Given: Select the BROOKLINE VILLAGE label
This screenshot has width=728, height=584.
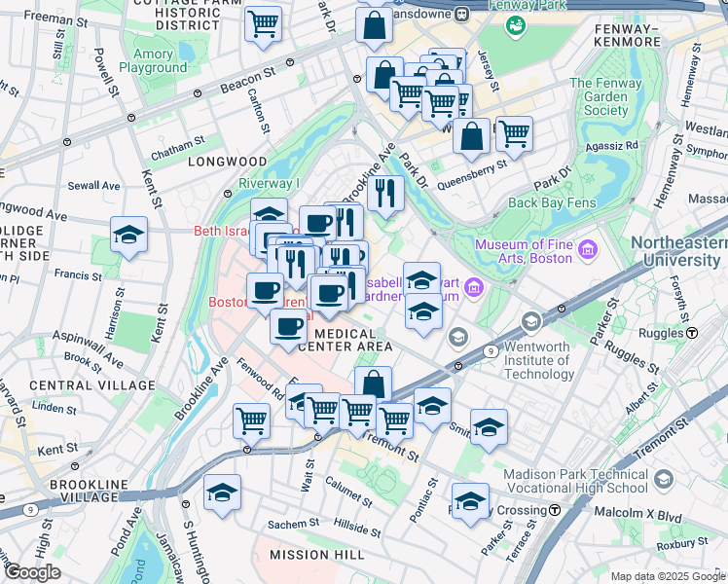Looking at the screenshot, I should [90, 492].
